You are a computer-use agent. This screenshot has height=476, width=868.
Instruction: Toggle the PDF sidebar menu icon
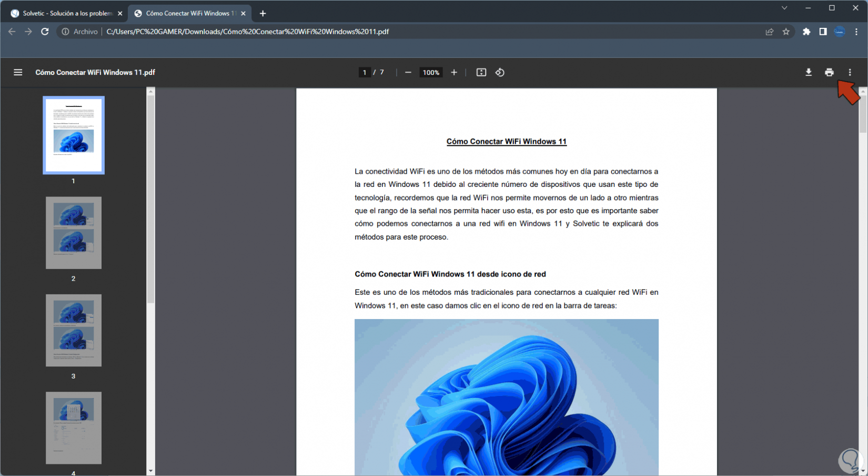18,73
